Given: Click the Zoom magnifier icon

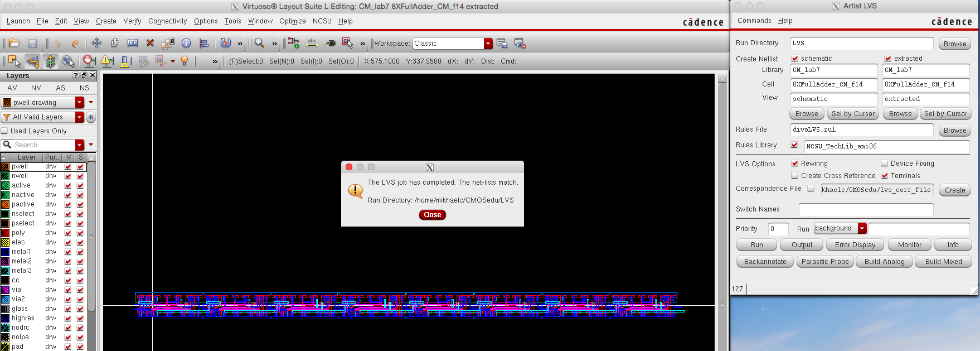Looking at the screenshot, I should point(259,43).
